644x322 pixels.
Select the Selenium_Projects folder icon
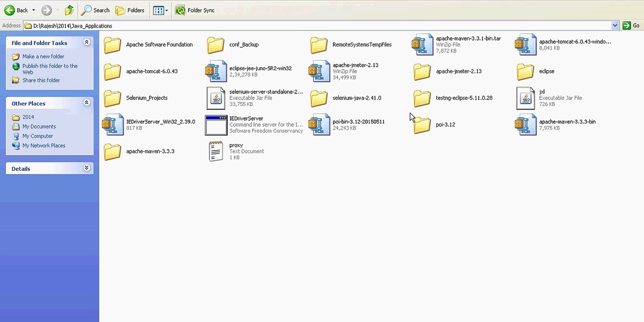pyautogui.click(x=112, y=98)
